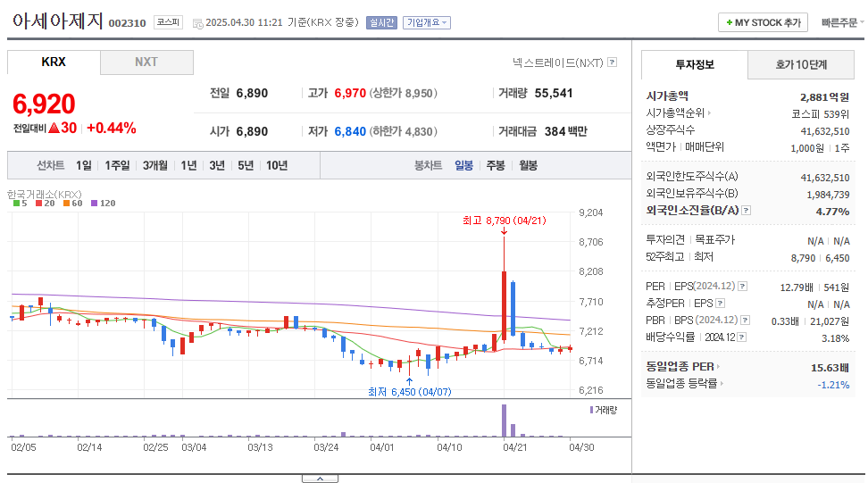Switch to the NXT tab
This screenshot has width=868, height=483.
point(146,62)
